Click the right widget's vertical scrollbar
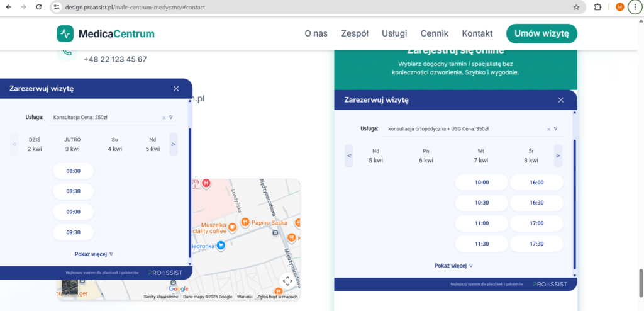 [574, 201]
